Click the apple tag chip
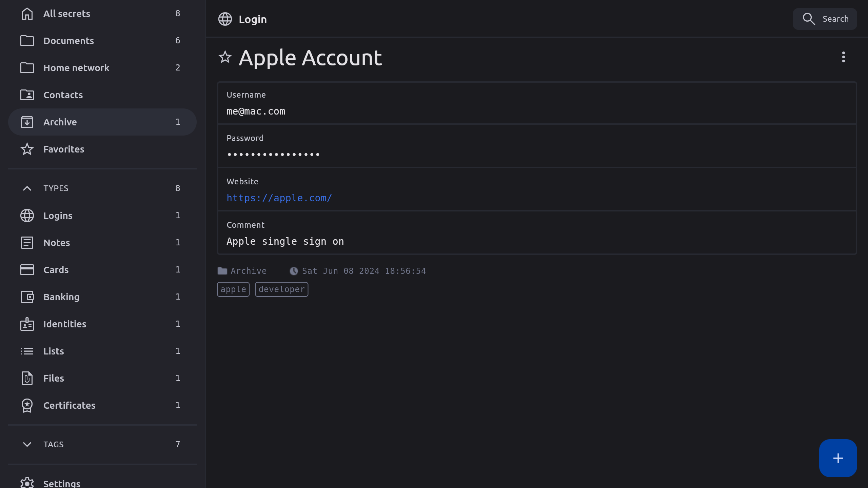 pos(233,289)
